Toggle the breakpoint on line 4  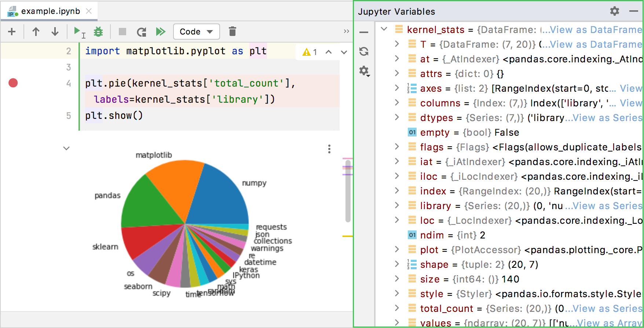[13, 83]
